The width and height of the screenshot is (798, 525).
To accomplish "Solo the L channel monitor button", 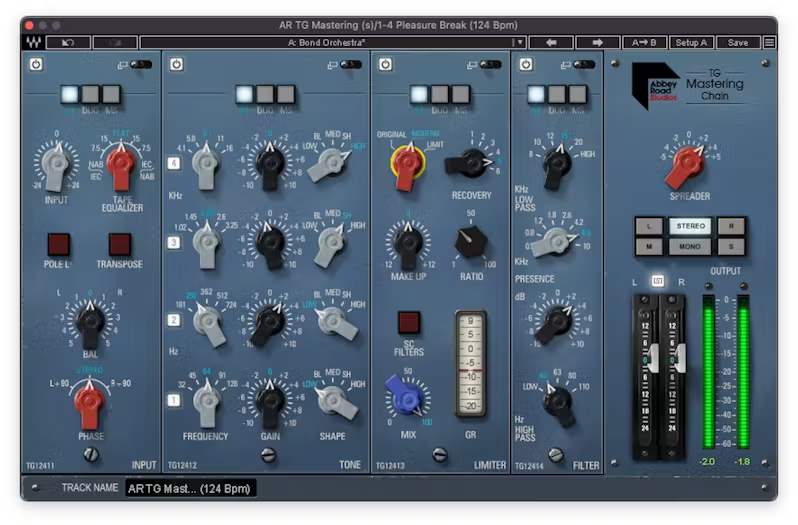I will (x=649, y=226).
